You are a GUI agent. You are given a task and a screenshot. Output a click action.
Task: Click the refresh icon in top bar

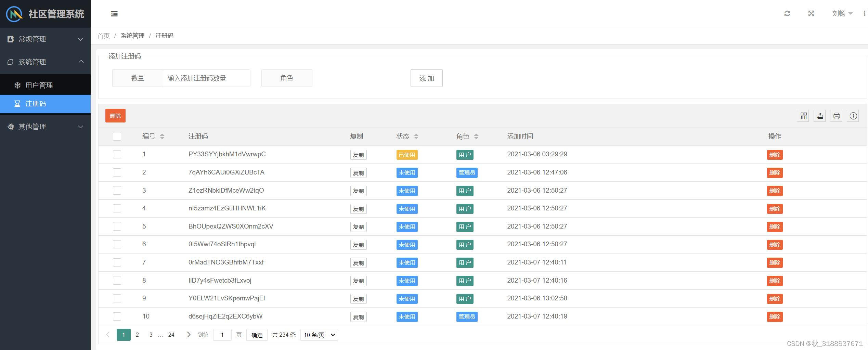tap(787, 13)
